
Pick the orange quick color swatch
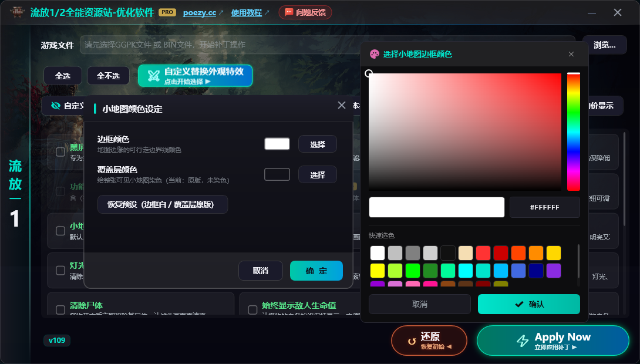(536, 253)
